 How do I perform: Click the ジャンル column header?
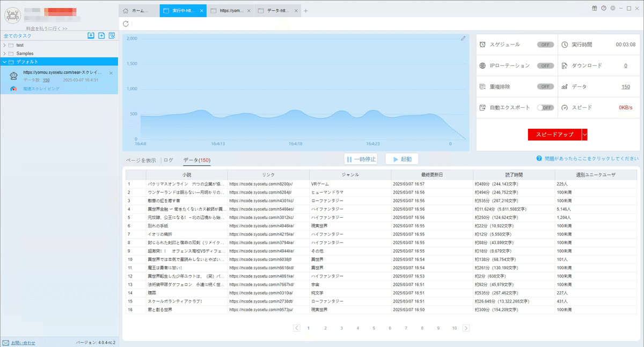350,175
